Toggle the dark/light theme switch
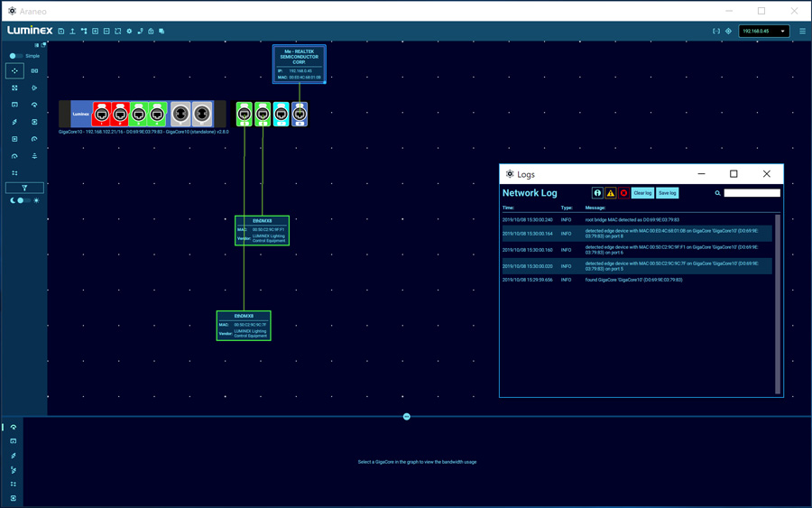 22,200
